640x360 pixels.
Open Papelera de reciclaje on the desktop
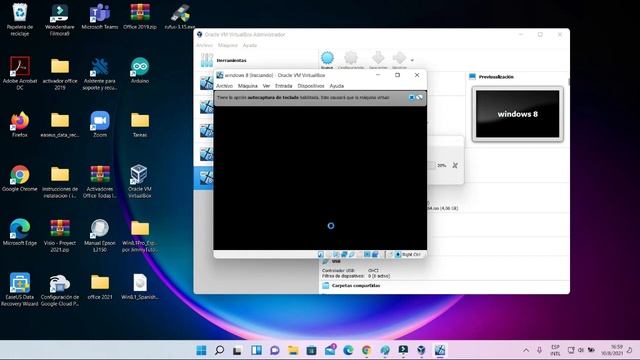[20, 19]
